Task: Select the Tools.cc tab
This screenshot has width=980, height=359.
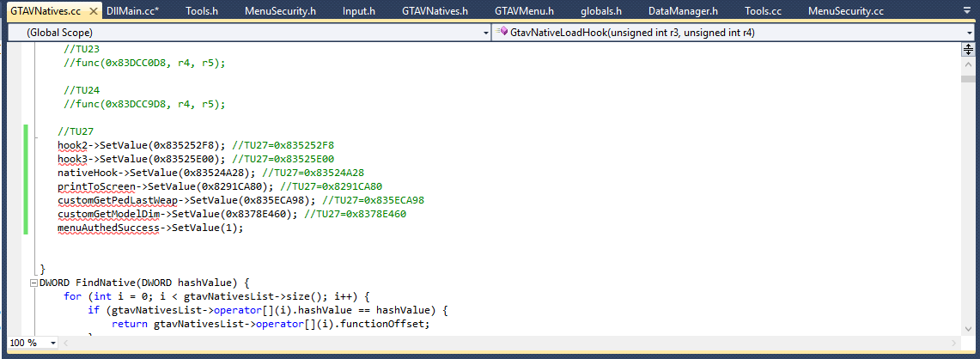Action: point(763,11)
